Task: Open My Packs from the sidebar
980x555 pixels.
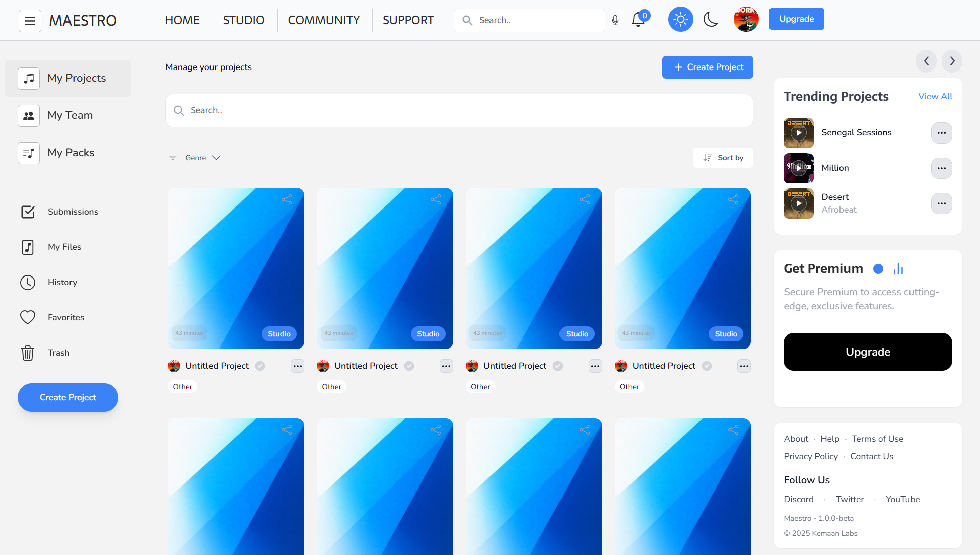Action: click(71, 153)
